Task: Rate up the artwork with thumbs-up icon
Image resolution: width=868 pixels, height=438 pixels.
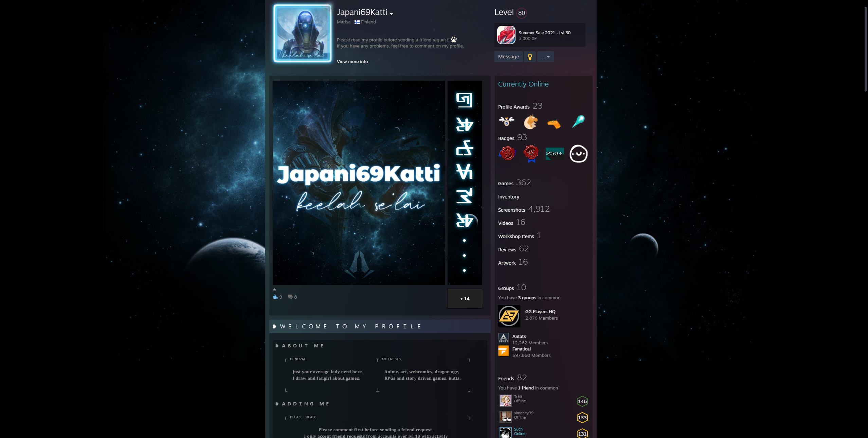Action: click(275, 297)
